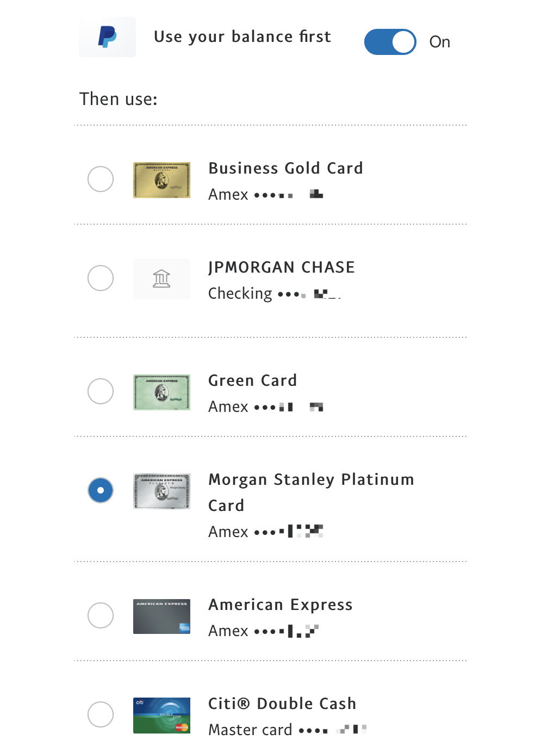560x752 pixels.
Task: Click the Citi Double Cash title text
Action: pos(282,704)
